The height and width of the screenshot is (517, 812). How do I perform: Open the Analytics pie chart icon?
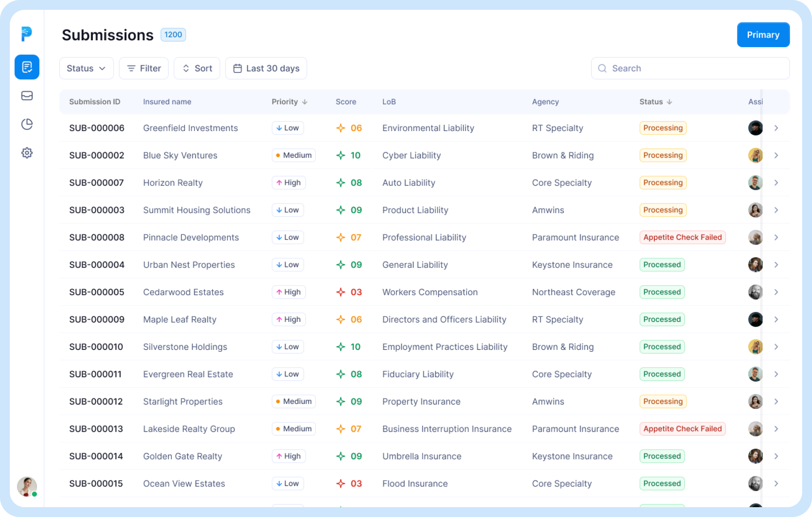coord(27,124)
